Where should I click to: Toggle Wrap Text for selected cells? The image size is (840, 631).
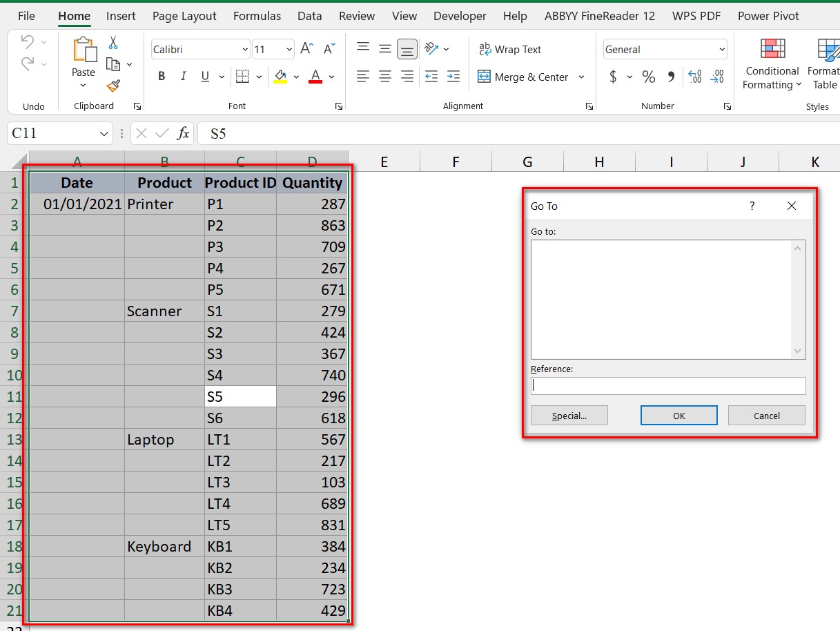(x=510, y=50)
